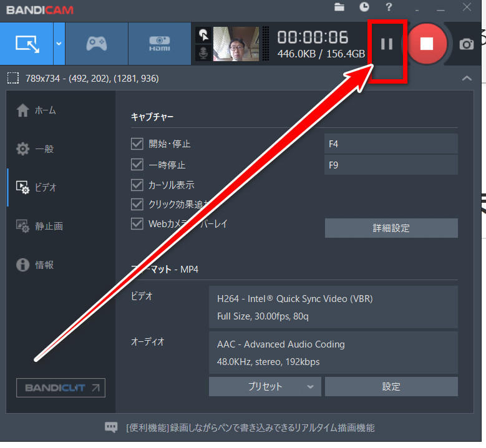Toggle 一時停止 hotkey checkbox
486x448 pixels.
(x=137, y=165)
